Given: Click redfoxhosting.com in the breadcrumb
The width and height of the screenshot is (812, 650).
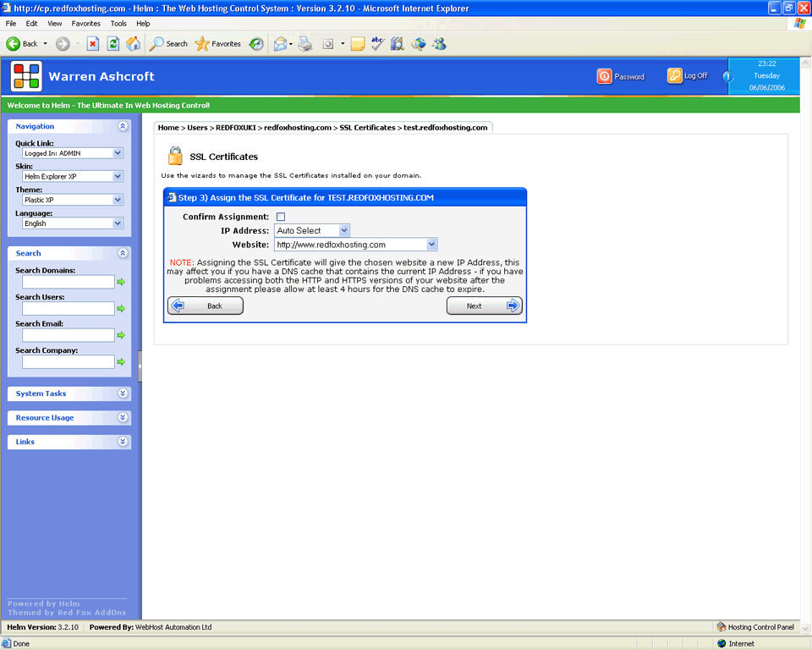Looking at the screenshot, I should tap(298, 128).
